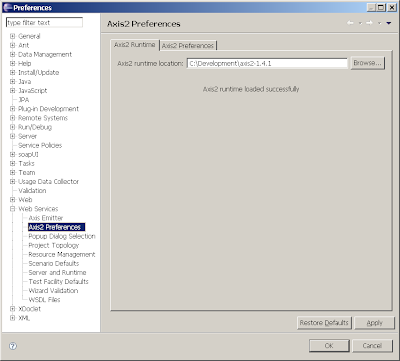Screen dimensions: 400x361
Task: Expand the Data Management node
Action: pyautogui.click(x=12, y=54)
